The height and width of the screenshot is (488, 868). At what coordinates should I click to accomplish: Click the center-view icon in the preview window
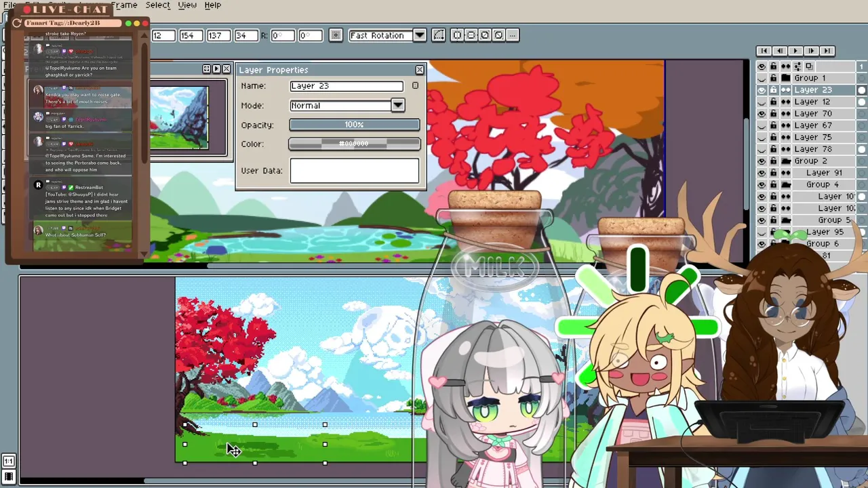pyautogui.click(x=206, y=69)
